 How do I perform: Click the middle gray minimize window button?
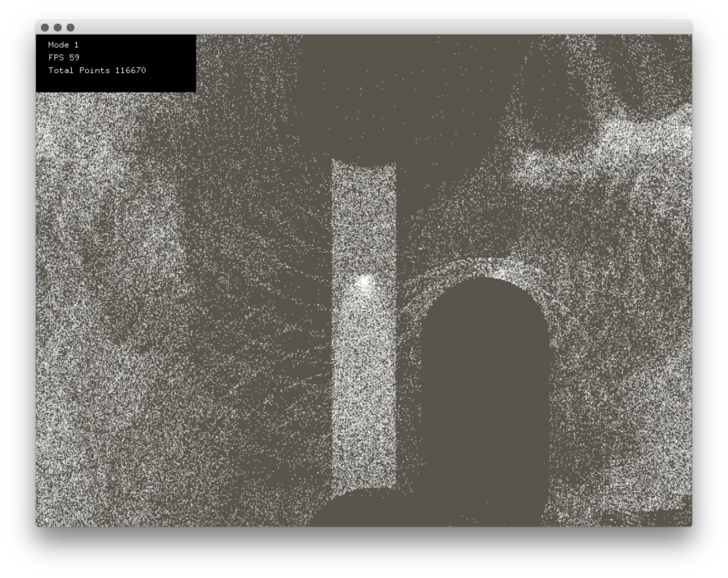pyautogui.click(x=58, y=28)
